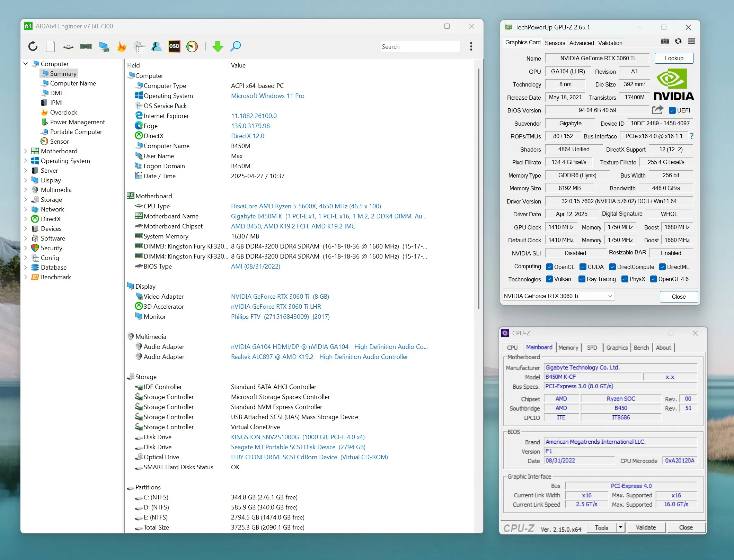Click the Validate button in CPU-Z
Image resolution: width=734 pixels, height=560 pixels.
pos(646,527)
